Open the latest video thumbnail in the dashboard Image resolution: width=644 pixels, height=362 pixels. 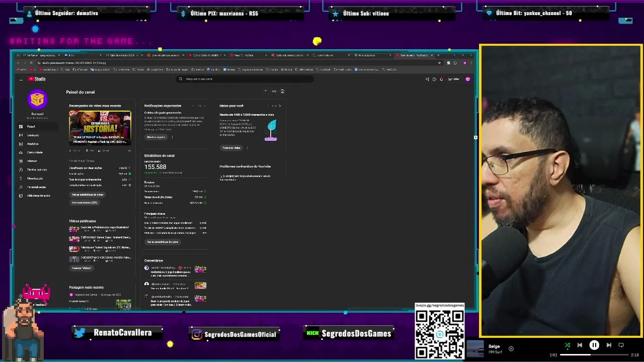point(100,128)
